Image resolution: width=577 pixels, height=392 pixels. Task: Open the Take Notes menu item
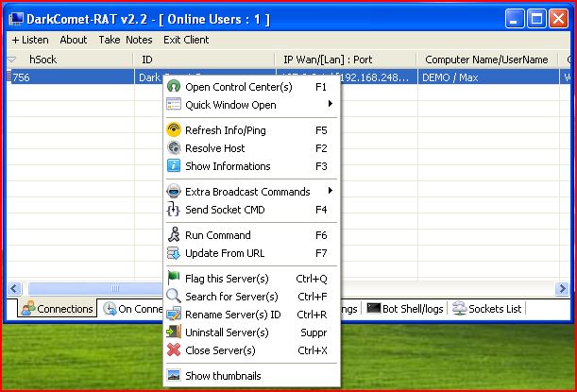(x=126, y=40)
